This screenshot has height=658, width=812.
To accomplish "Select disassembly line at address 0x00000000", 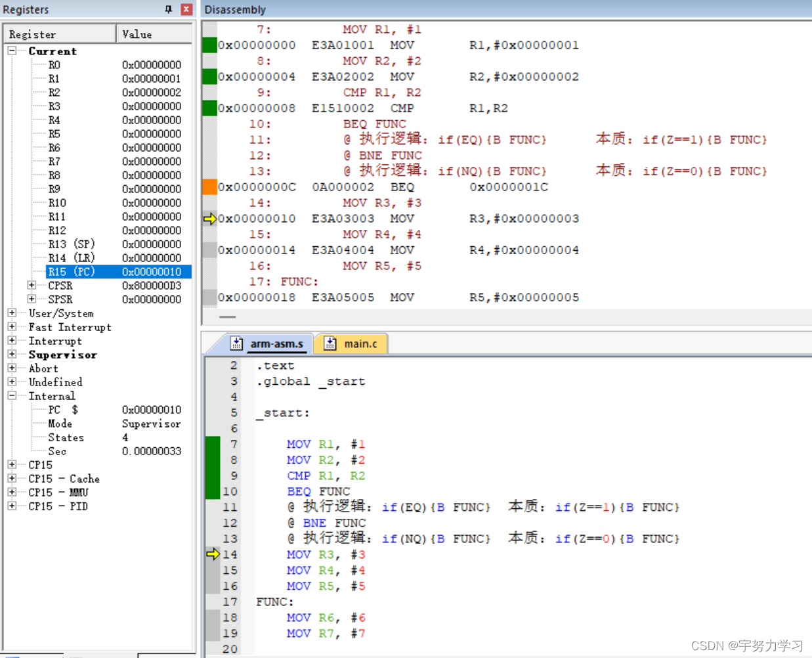I will click(398, 45).
